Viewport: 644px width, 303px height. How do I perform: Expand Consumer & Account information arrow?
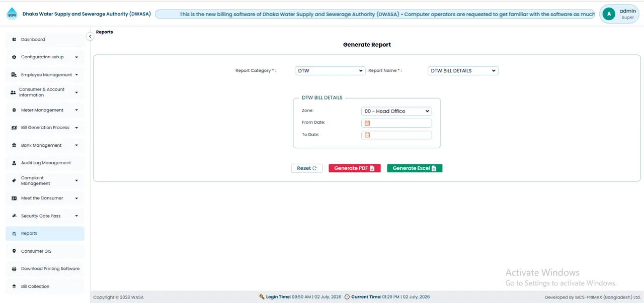point(76,92)
